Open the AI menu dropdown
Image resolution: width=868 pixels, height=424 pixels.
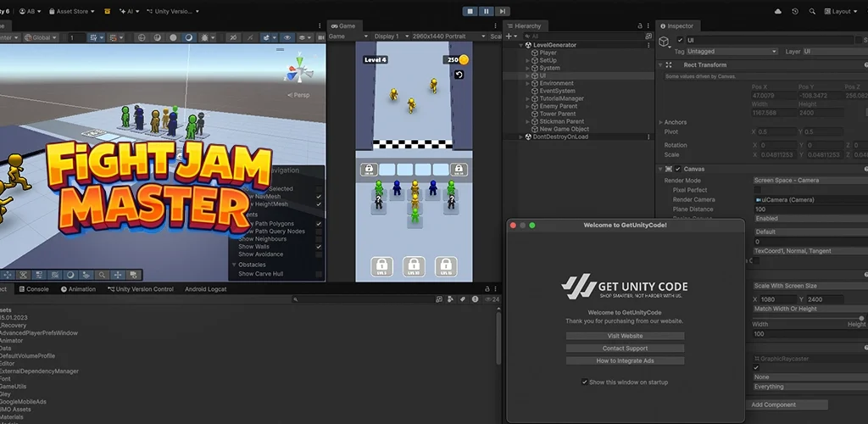129,11
